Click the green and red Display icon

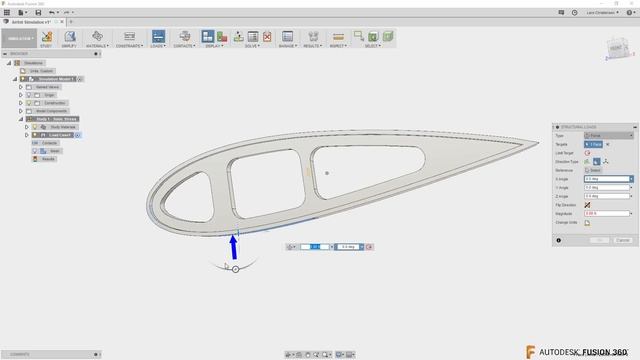(222, 37)
